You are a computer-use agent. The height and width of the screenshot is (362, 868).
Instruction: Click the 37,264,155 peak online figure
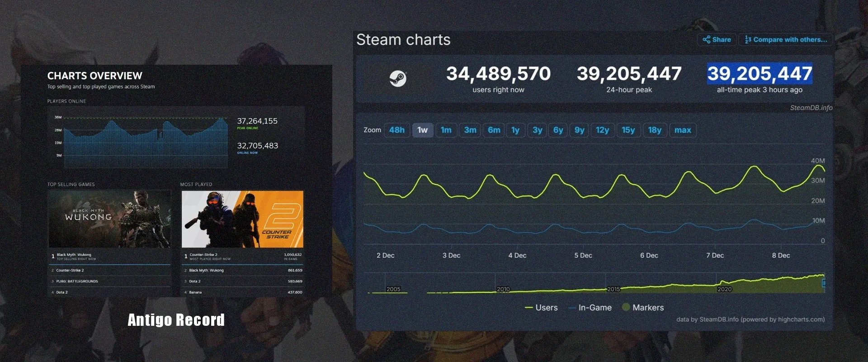tap(257, 121)
